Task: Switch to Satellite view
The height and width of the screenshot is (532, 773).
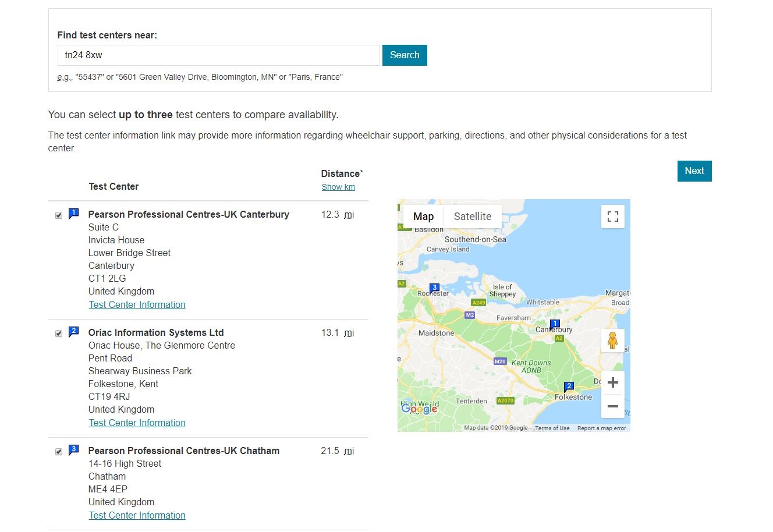Action: point(472,216)
